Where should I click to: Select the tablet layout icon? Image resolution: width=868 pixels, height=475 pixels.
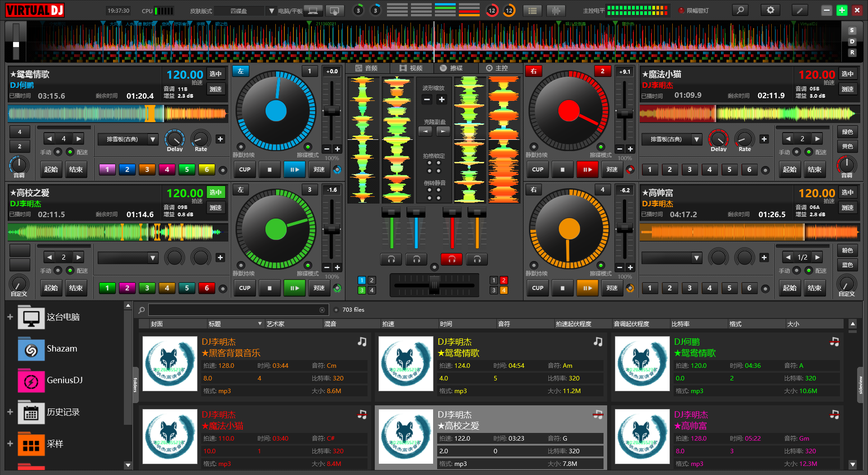point(335,10)
